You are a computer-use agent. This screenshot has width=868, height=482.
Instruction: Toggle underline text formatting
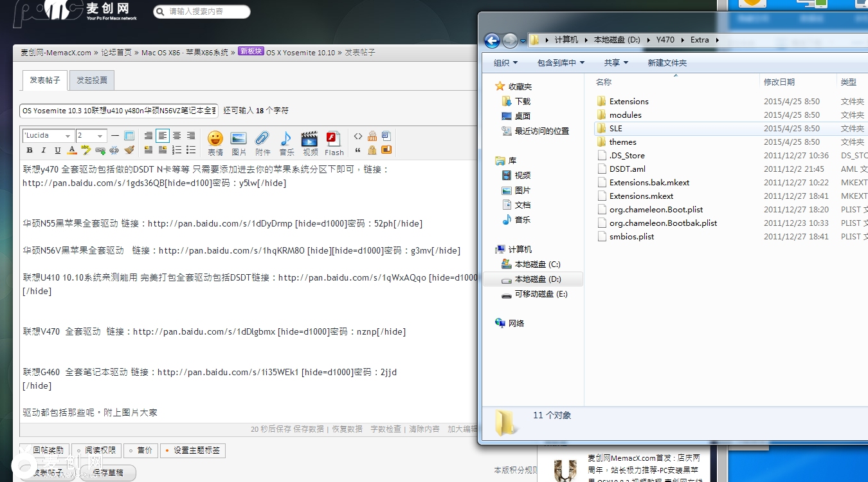[58, 150]
